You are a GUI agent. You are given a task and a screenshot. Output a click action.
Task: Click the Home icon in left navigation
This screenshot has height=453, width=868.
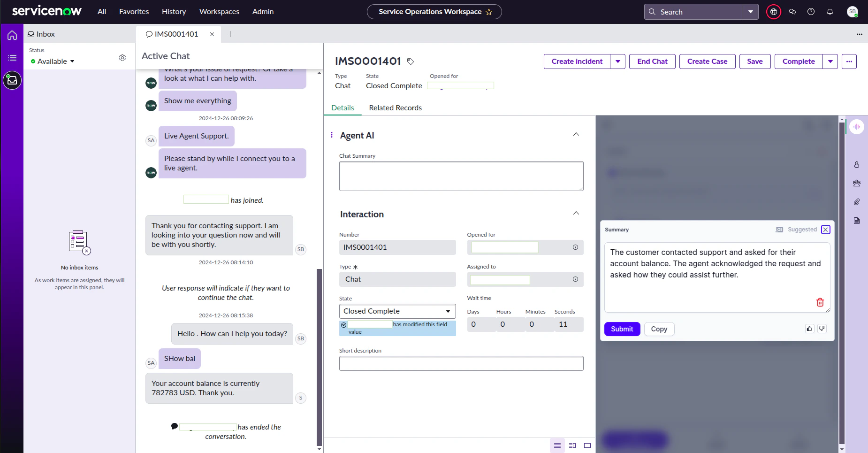[x=12, y=34]
